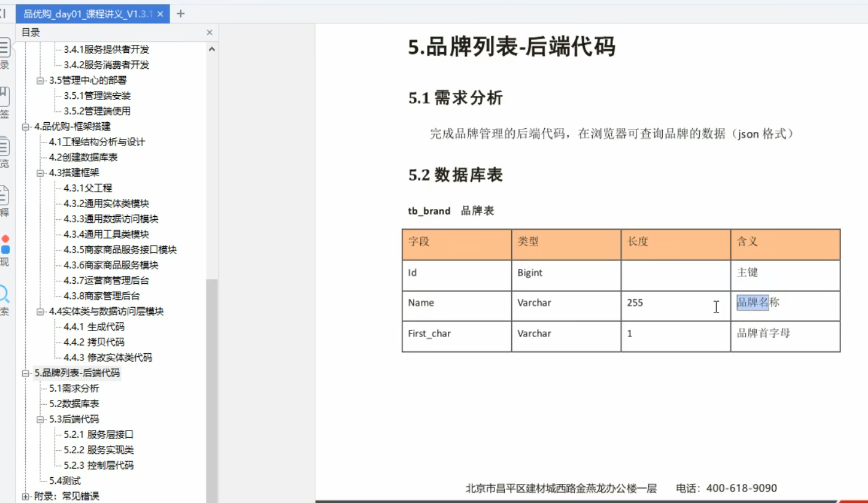Click the 5.品牌列表-后端代码 document heading
Image resolution: width=868 pixels, height=503 pixels.
pos(512,47)
